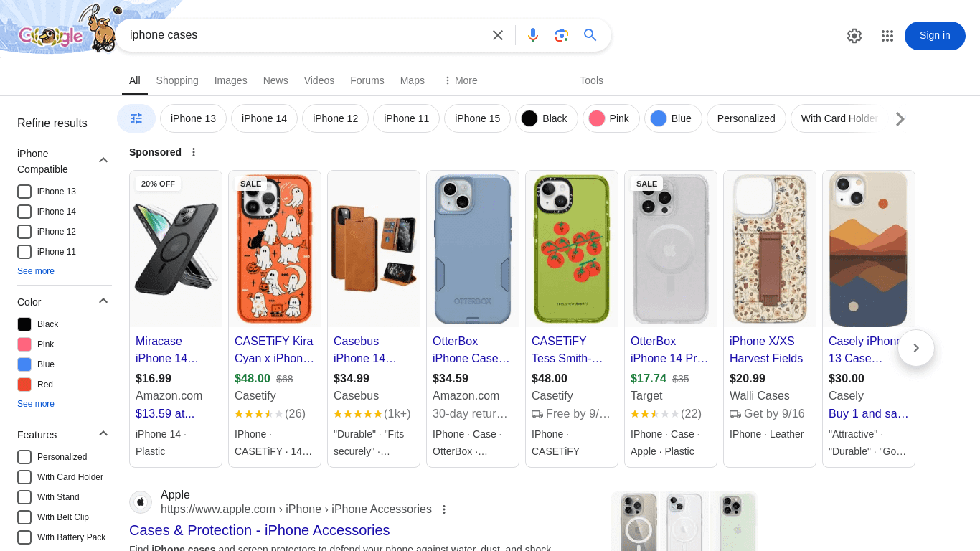Click the Apple favicon in search result
This screenshot has width=980, height=551.
(x=141, y=501)
